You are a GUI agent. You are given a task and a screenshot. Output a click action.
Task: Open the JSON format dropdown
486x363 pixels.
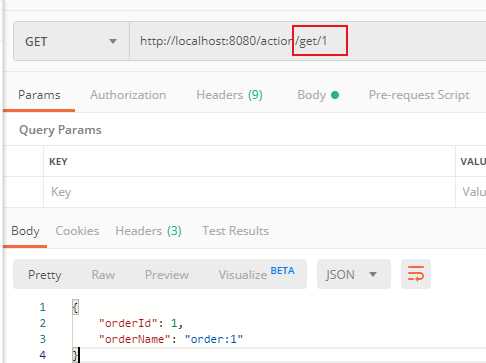[x=353, y=274]
